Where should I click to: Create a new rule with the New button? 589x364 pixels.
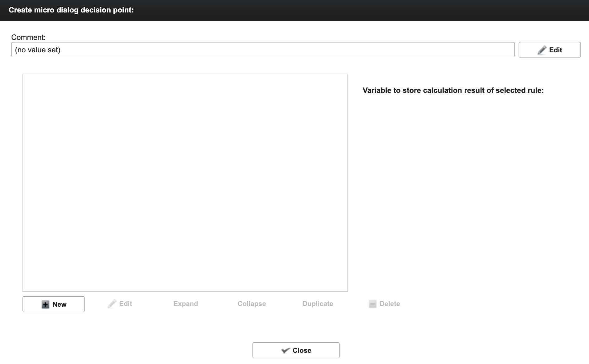coord(54,304)
